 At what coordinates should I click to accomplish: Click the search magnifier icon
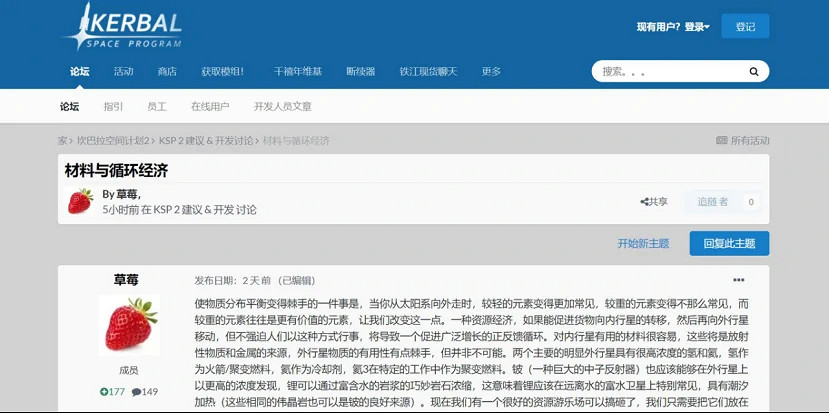(x=753, y=71)
